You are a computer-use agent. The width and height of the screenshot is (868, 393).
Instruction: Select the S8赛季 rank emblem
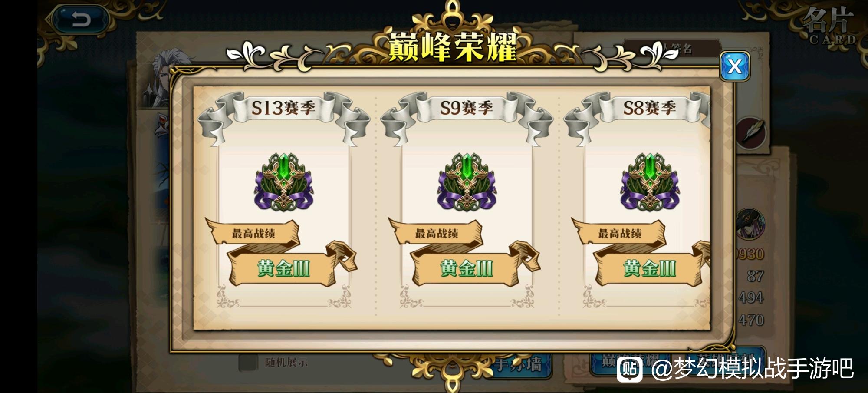[650, 182]
